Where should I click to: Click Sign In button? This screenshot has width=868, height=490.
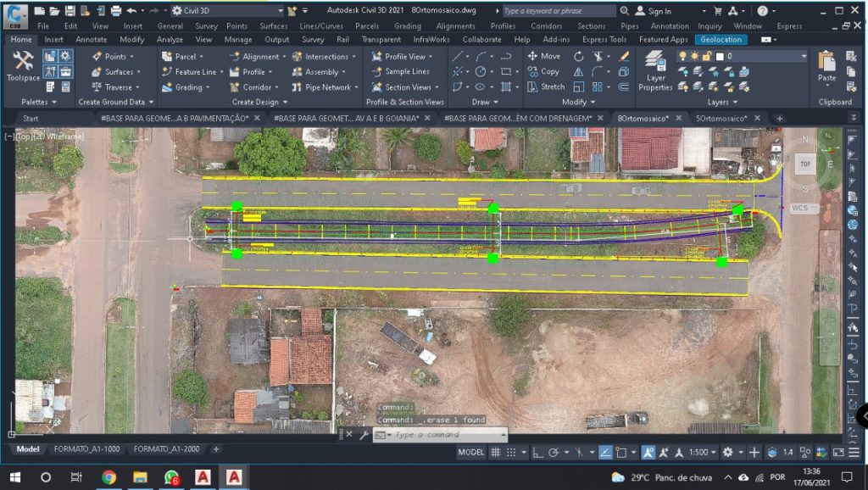pos(659,11)
